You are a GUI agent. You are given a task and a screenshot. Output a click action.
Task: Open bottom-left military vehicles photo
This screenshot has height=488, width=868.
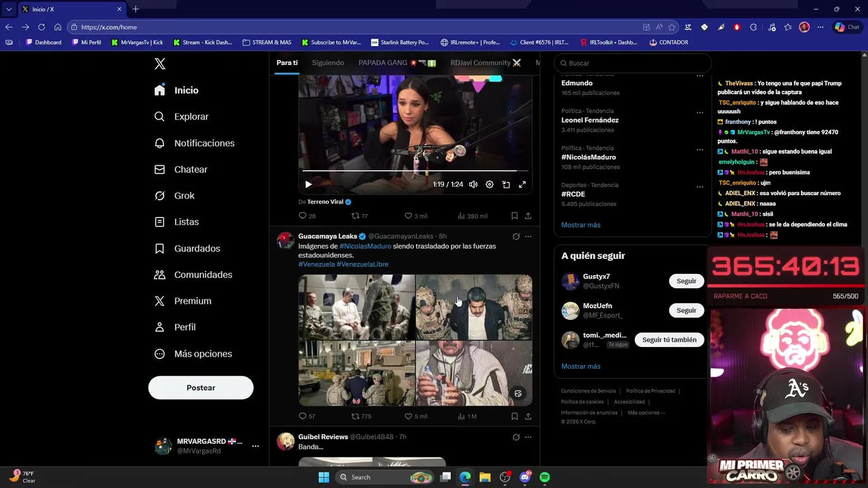pos(357,373)
